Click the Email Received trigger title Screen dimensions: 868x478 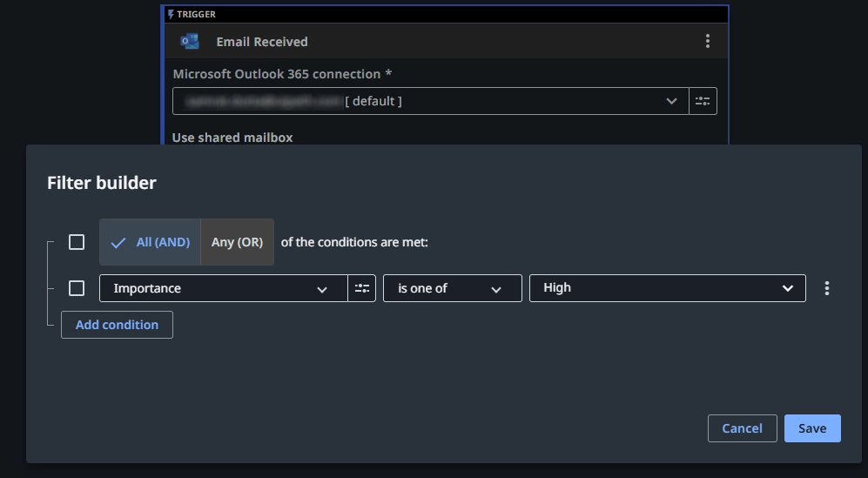pos(262,42)
